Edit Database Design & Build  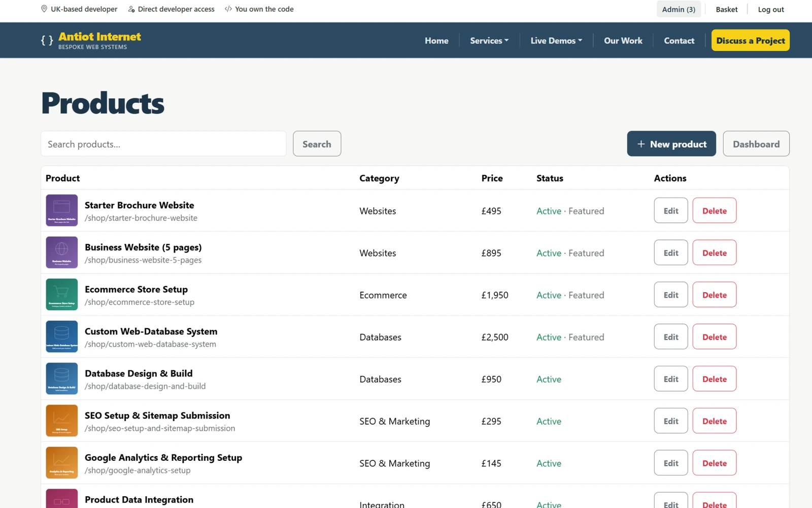click(x=671, y=379)
